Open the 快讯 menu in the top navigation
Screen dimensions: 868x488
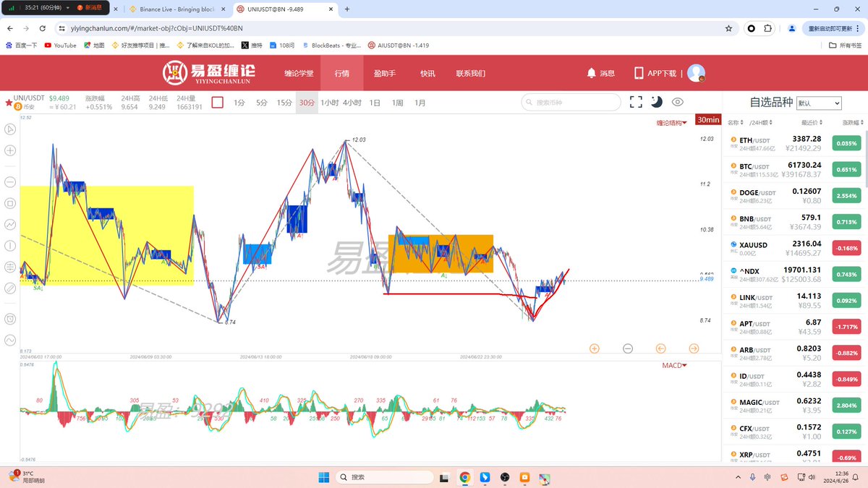pyautogui.click(x=428, y=72)
